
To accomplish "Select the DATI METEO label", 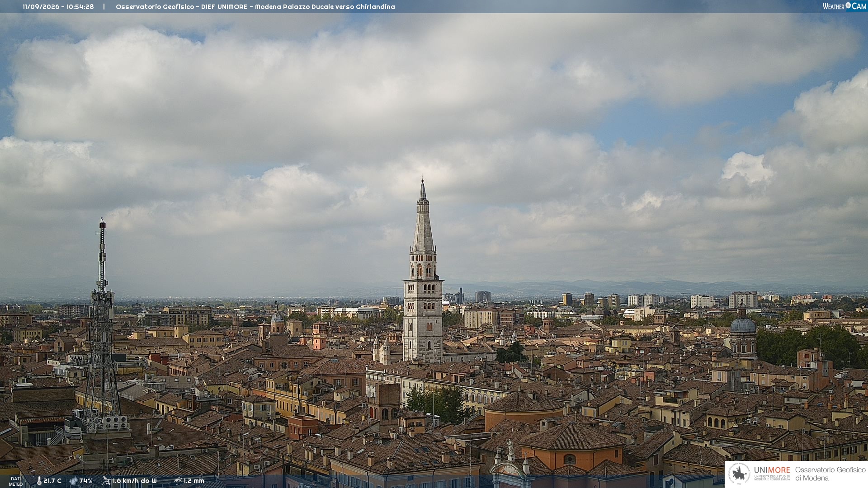I will point(16,481).
